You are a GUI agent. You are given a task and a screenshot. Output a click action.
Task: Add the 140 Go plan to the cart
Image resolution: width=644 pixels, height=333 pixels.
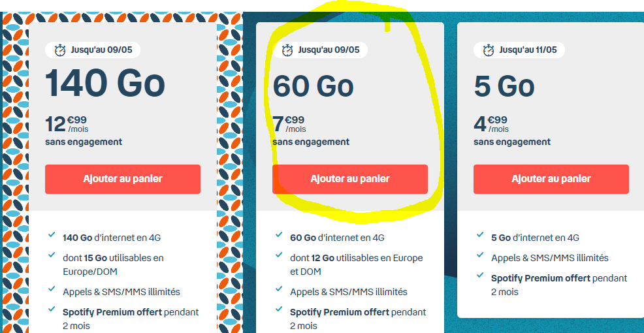123,179
